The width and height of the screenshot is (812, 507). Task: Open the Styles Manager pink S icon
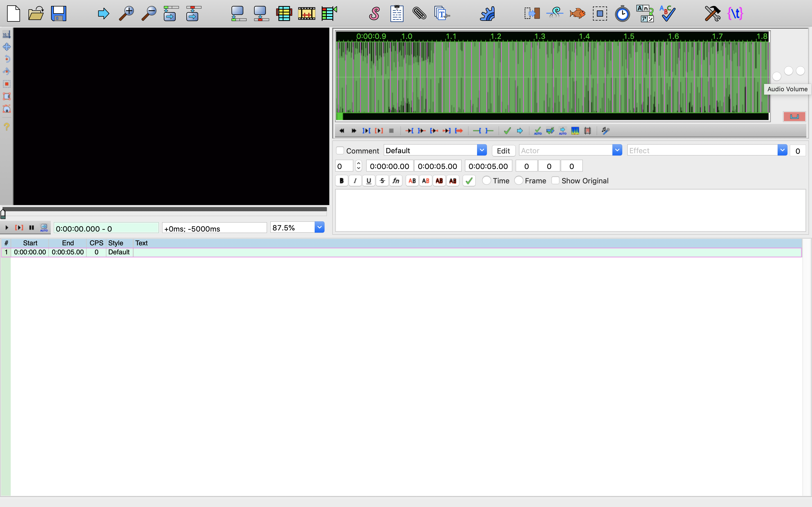click(374, 14)
